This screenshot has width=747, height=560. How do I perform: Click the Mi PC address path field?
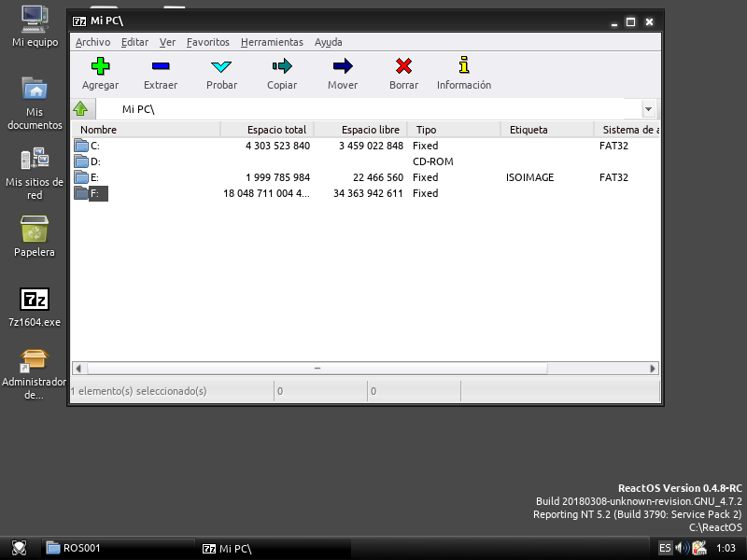click(x=373, y=109)
